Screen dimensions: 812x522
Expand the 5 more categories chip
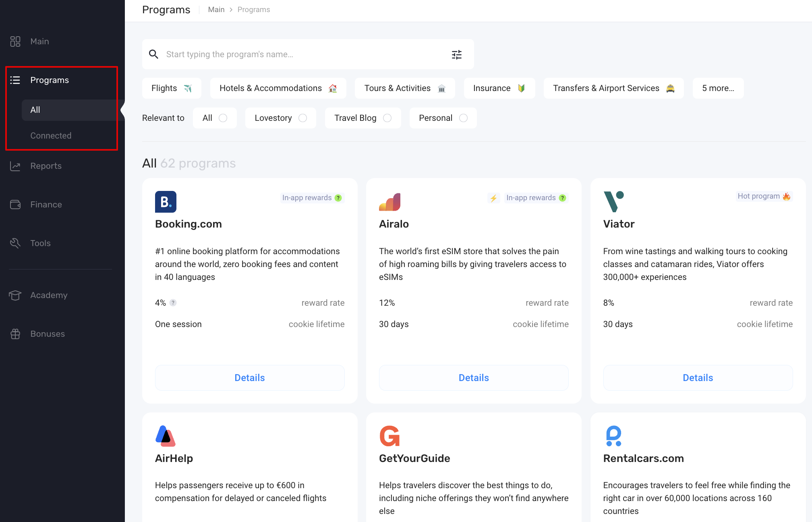pyautogui.click(x=718, y=88)
